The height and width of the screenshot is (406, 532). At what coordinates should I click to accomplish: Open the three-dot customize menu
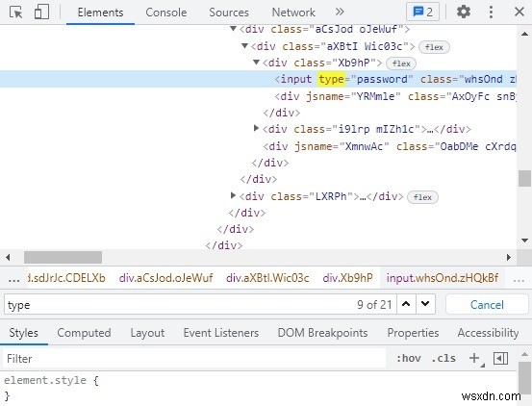pyautogui.click(x=491, y=13)
